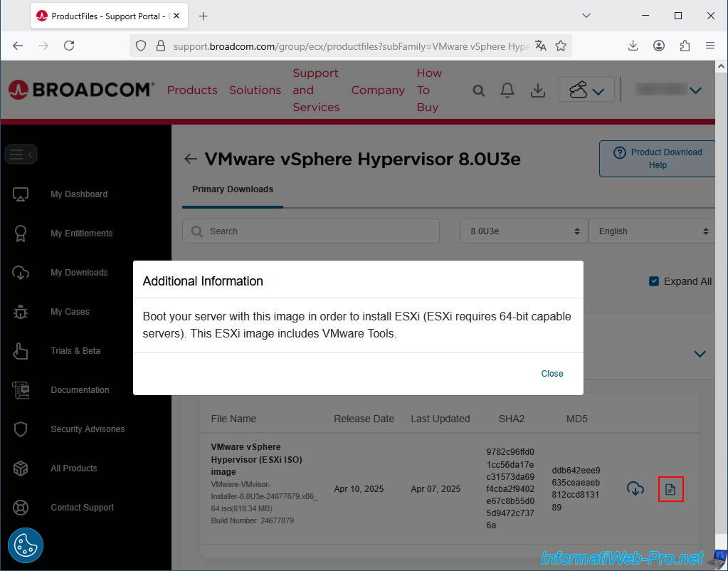Collapse the section using the chevron
The image size is (728, 571).
[x=700, y=354]
